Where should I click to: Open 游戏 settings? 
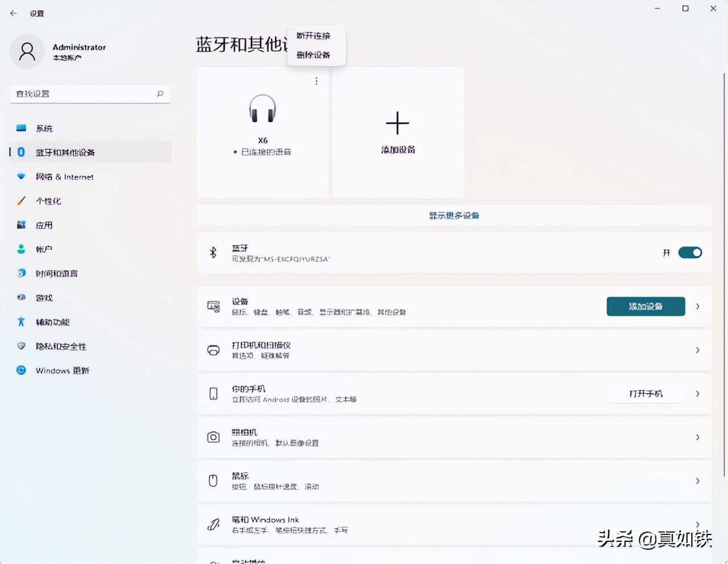tap(44, 297)
